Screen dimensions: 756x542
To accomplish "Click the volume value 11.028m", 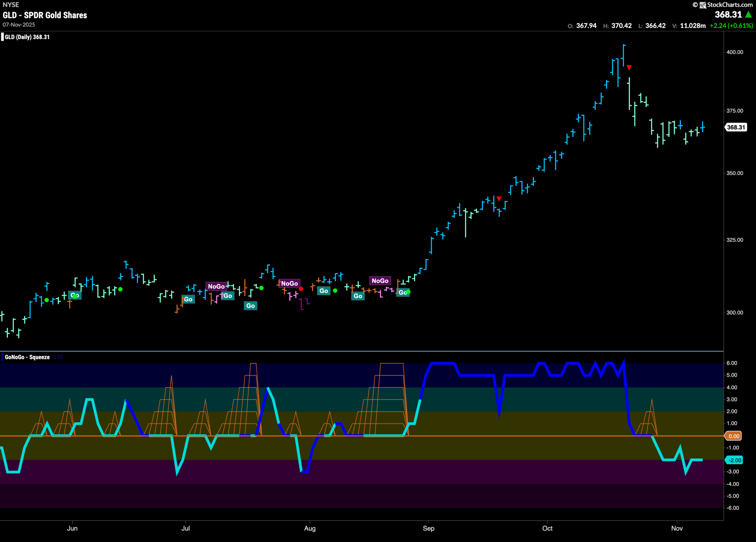I will coord(693,26).
